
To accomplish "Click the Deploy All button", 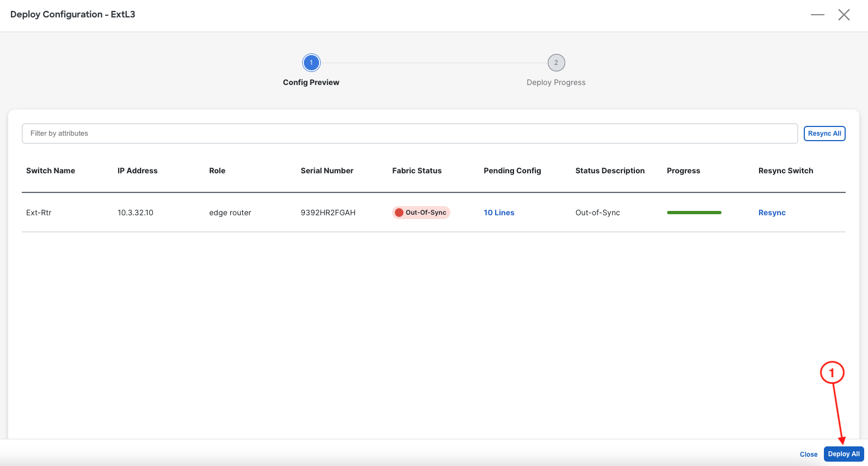I will tap(844, 454).
